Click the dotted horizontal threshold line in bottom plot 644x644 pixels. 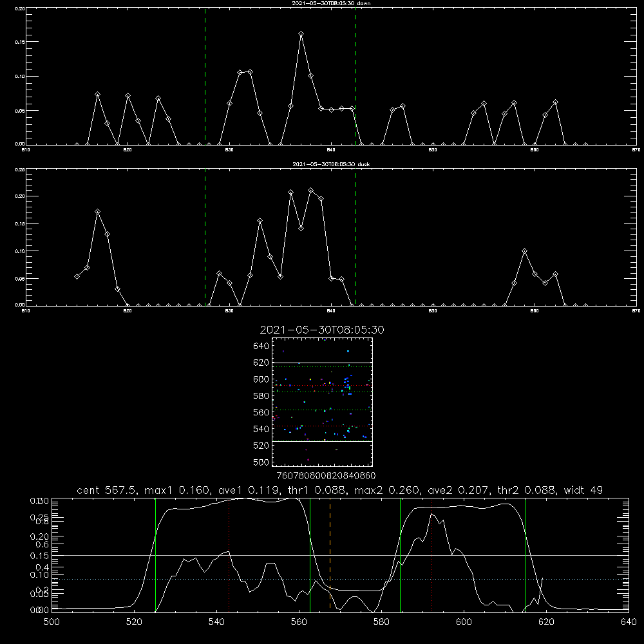340,579
